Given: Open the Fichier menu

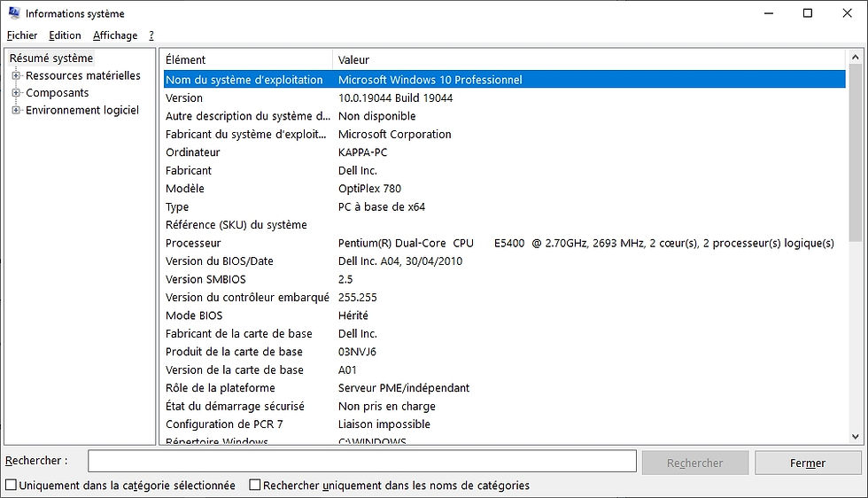Looking at the screenshot, I should pyautogui.click(x=22, y=35).
